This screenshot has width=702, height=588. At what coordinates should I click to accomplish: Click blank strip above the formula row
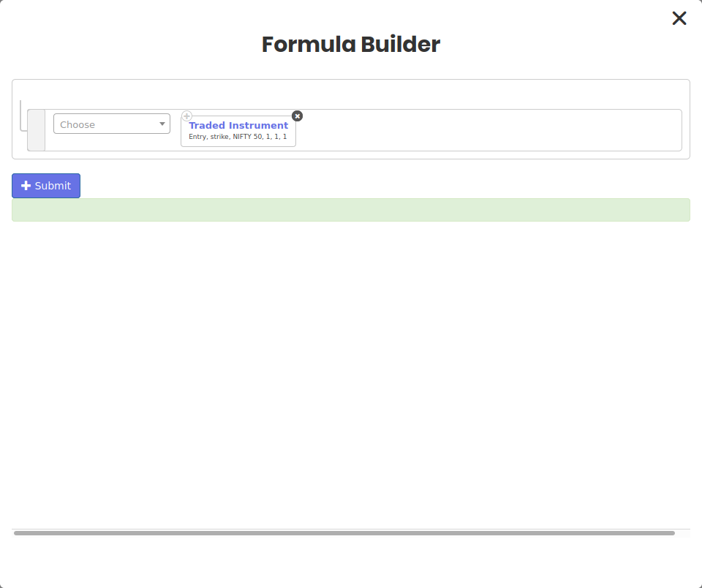[x=351, y=94]
